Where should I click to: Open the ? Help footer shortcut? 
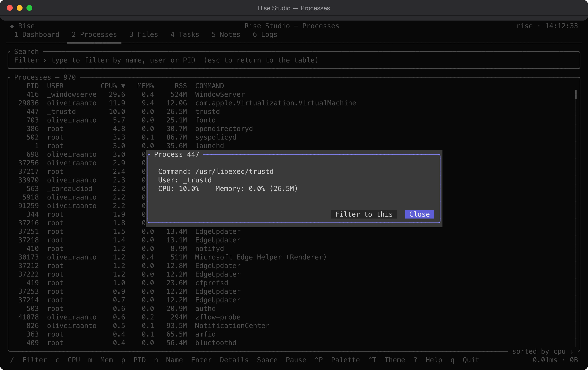[428, 360]
